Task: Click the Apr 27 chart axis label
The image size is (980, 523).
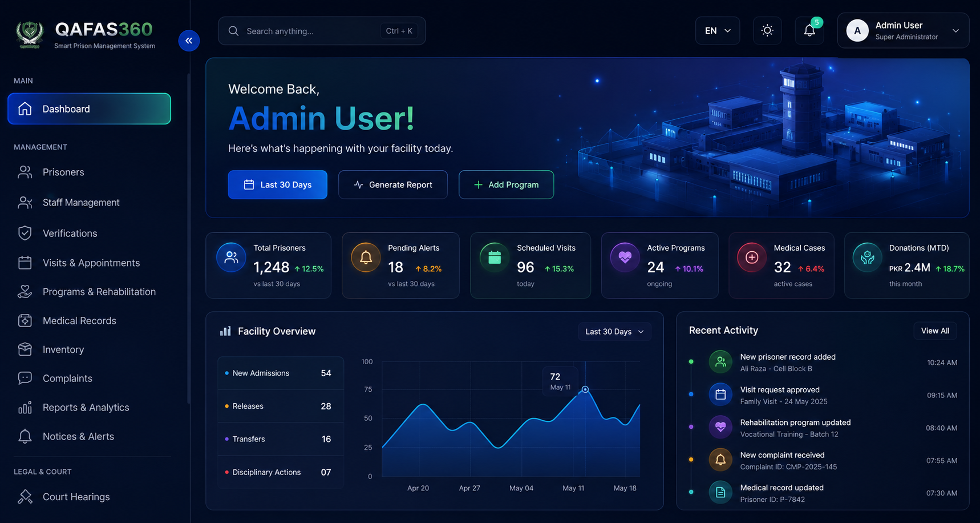Action: click(x=469, y=488)
